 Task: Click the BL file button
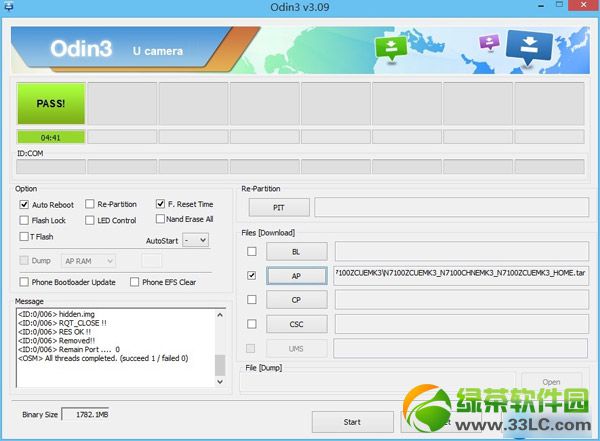click(x=297, y=252)
